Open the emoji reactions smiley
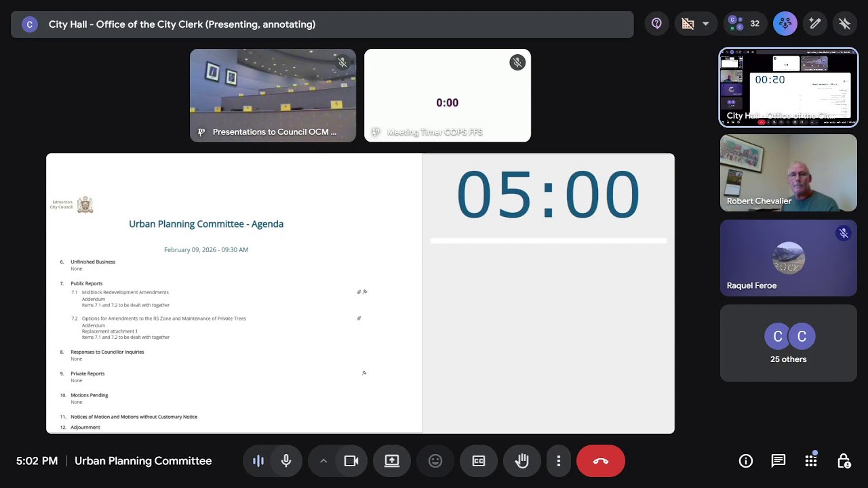 pyautogui.click(x=435, y=461)
